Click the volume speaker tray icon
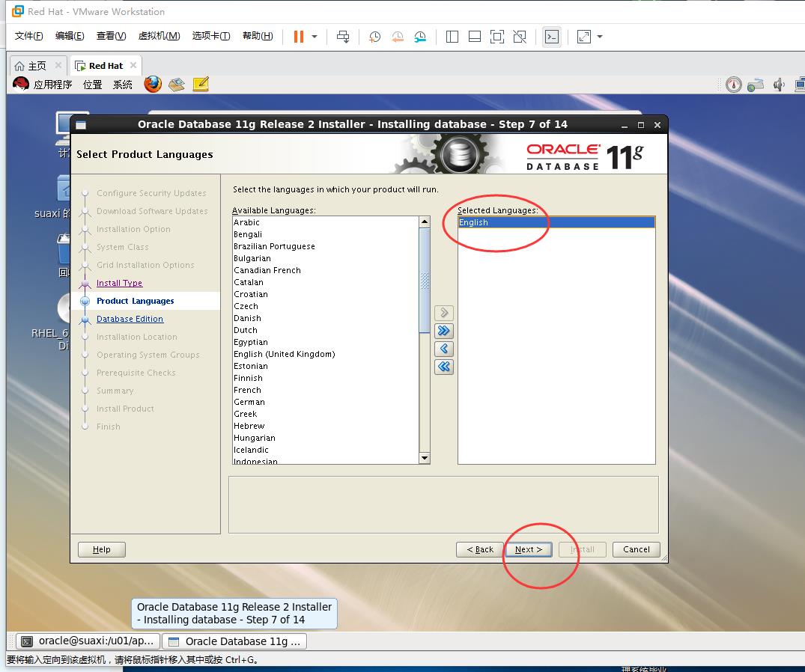The width and height of the screenshot is (805, 672). (779, 85)
